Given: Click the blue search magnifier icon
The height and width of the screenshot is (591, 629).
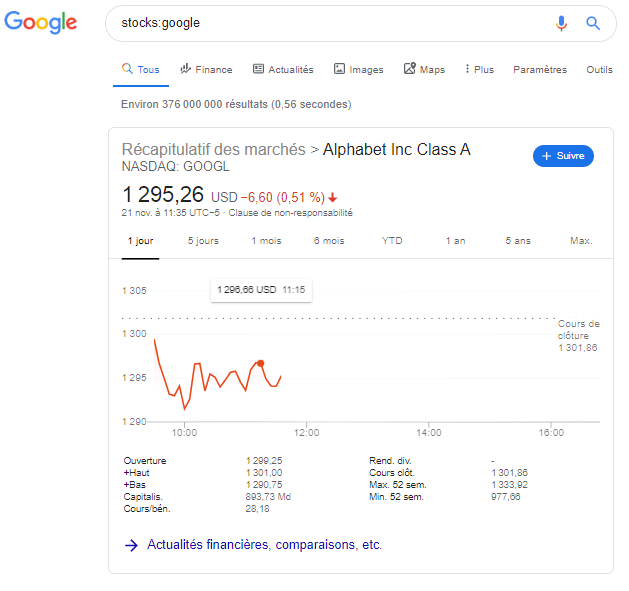Looking at the screenshot, I should (593, 23).
